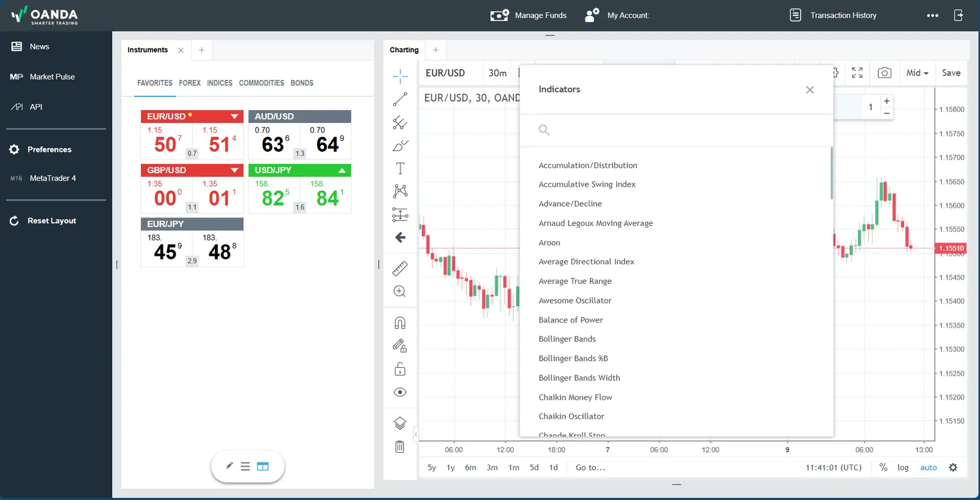
Task: Toggle stay in drawing mode
Action: coord(400,346)
